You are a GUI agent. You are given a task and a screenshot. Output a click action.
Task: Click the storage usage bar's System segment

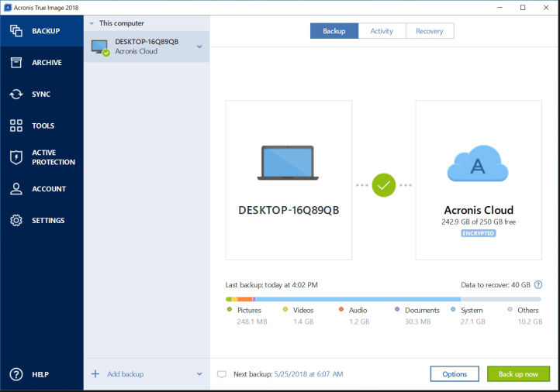click(358, 299)
